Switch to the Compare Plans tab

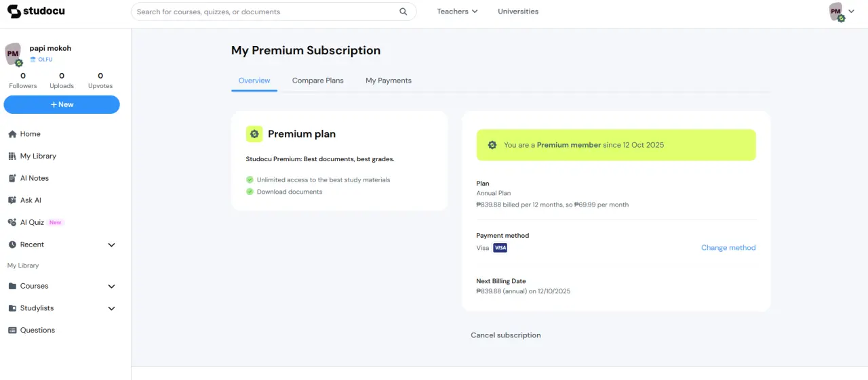pyautogui.click(x=318, y=81)
